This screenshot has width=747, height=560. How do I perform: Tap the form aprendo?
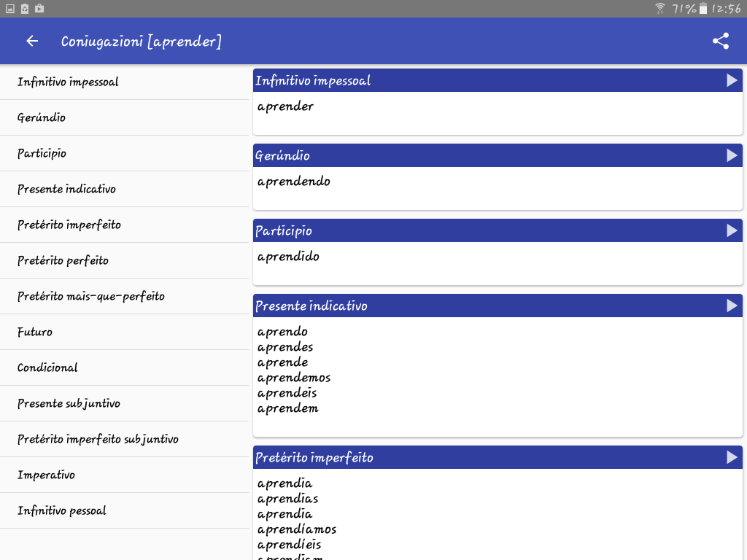click(x=282, y=332)
